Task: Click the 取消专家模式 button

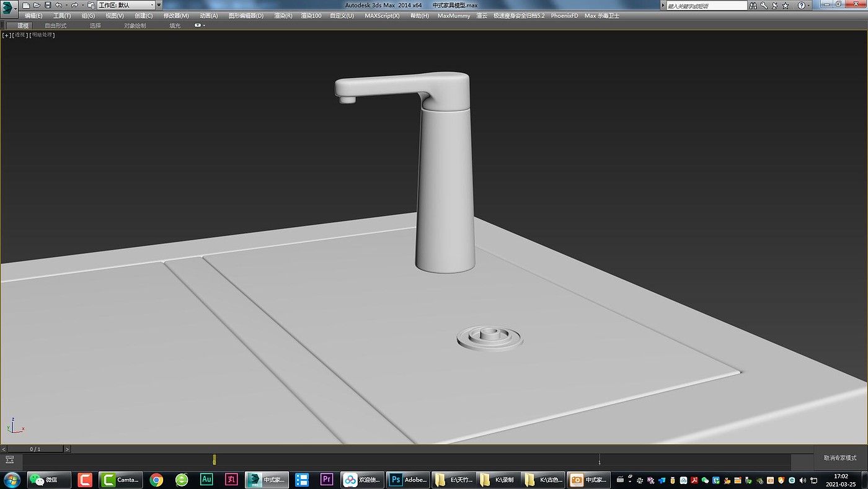Action: (840, 458)
